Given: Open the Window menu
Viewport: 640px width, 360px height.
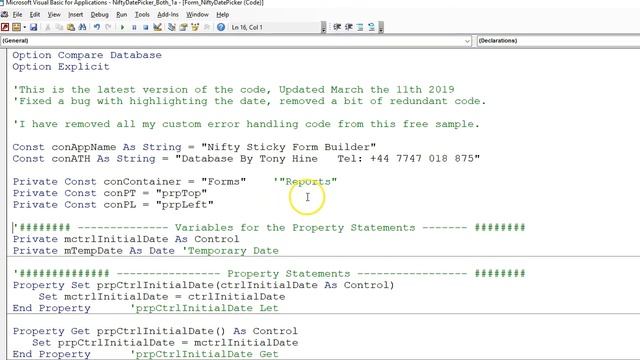Looking at the screenshot, I should 197,14.
